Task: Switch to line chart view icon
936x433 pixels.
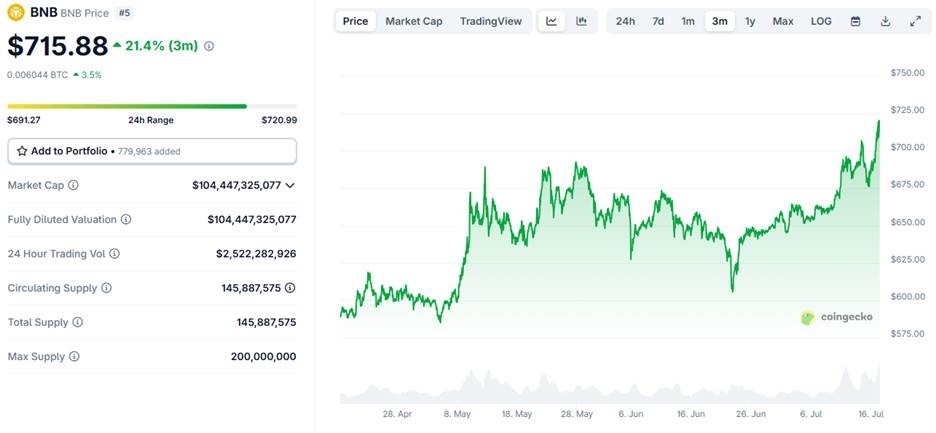Action: (552, 21)
